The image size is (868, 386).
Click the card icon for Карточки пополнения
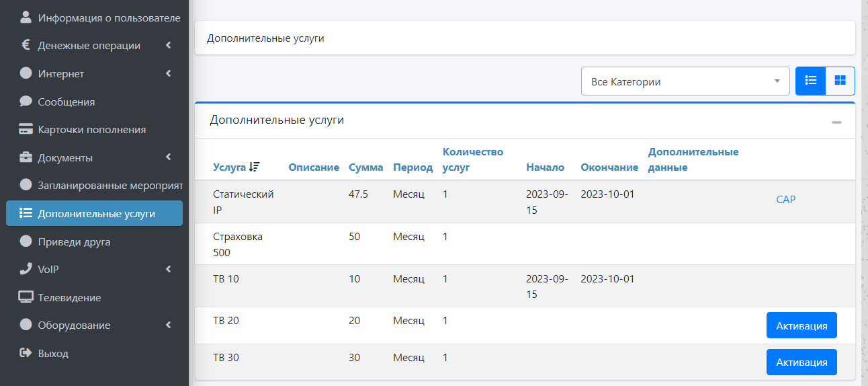pos(26,129)
